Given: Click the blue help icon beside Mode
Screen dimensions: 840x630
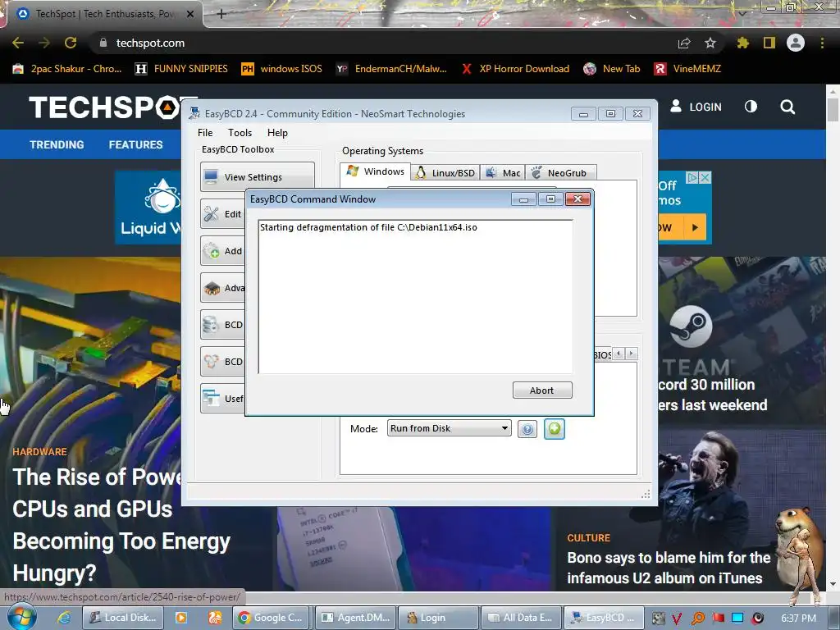Looking at the screenshot, I should (527, 428).
